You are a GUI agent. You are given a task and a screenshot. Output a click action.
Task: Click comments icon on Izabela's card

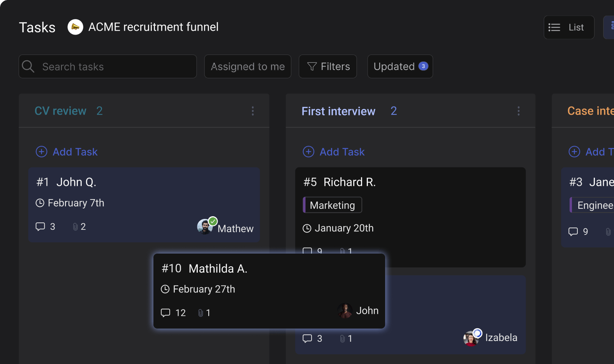click(x=308, y=338)
